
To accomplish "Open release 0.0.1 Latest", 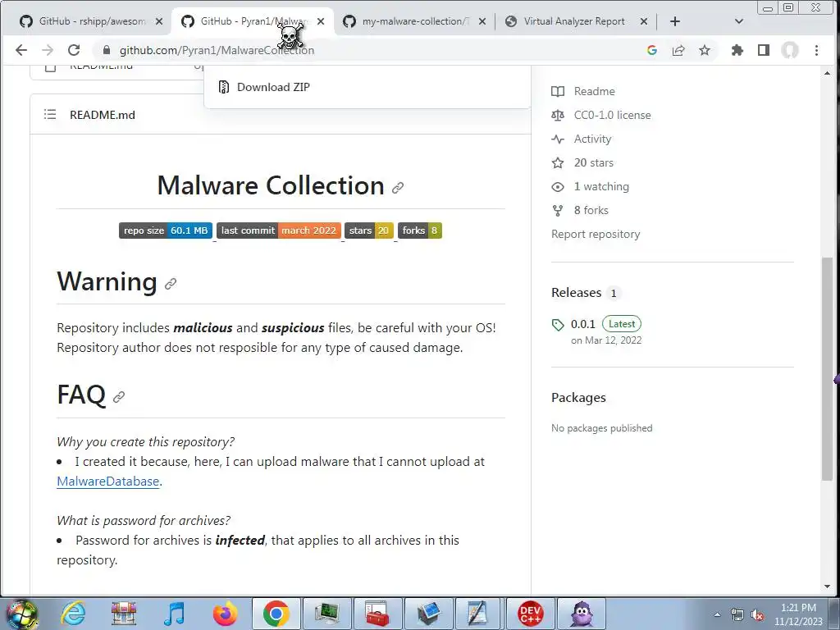I will 597,324.
